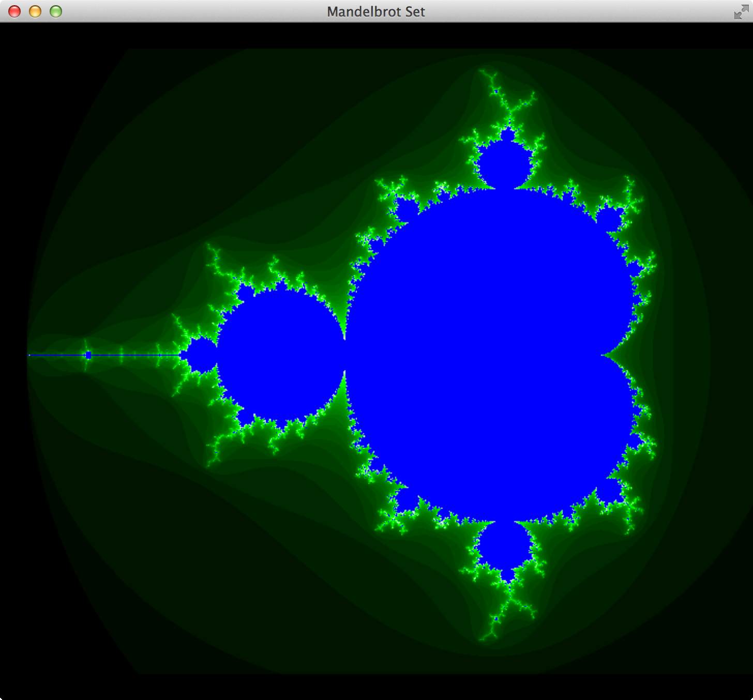Click the green branching tip below the bottom bulb
753x700 pixels.
(486, 636)
